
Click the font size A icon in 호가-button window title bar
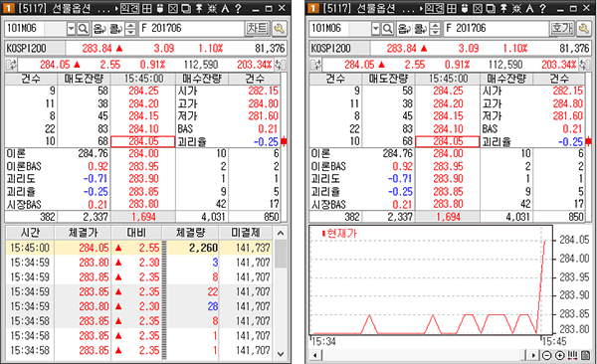click(529, 8)
